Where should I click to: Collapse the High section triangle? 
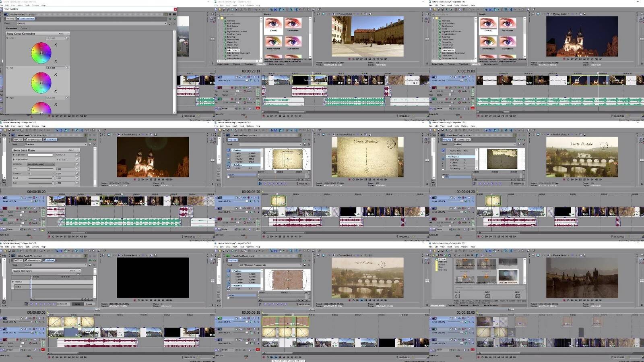(x=7, y=97)
